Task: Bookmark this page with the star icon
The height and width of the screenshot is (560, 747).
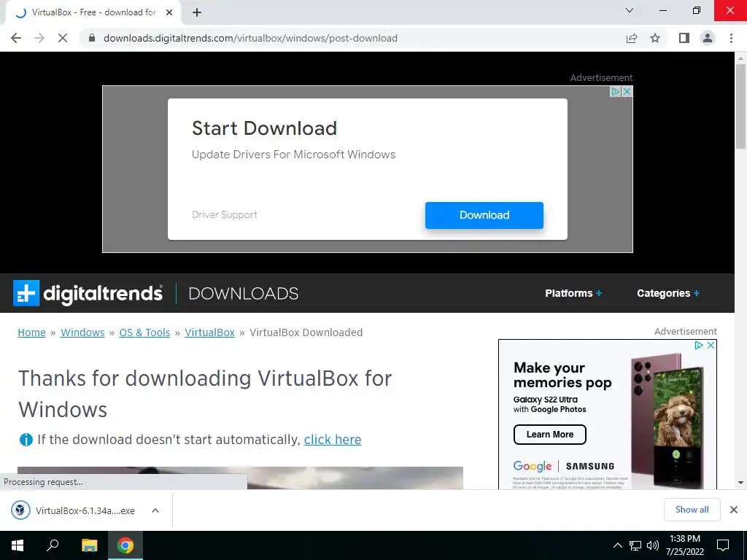Action: [x=655, y=38]
